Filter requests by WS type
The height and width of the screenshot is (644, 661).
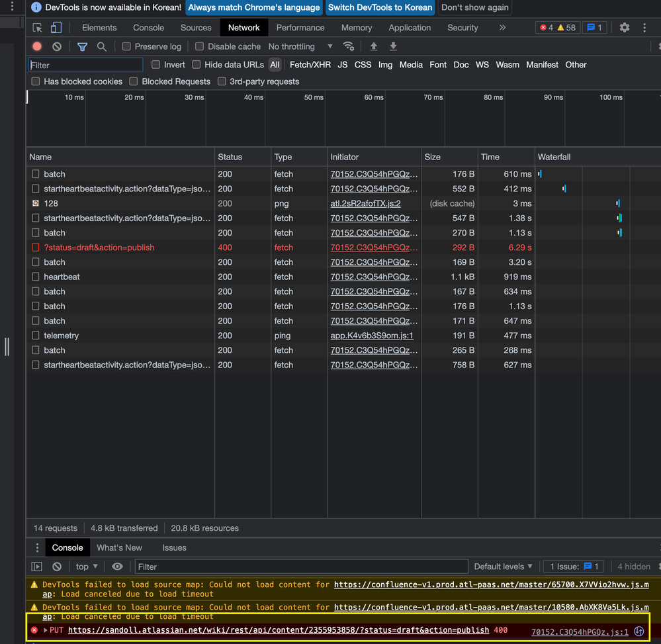(x=482, y=64)
